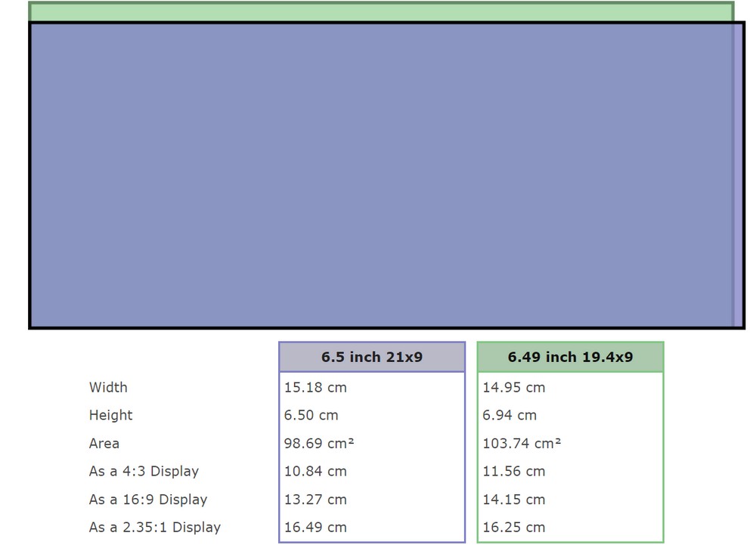Pick the 13.27 cm value in 21x9 column

pyautogui.click(x=315, y=500)
